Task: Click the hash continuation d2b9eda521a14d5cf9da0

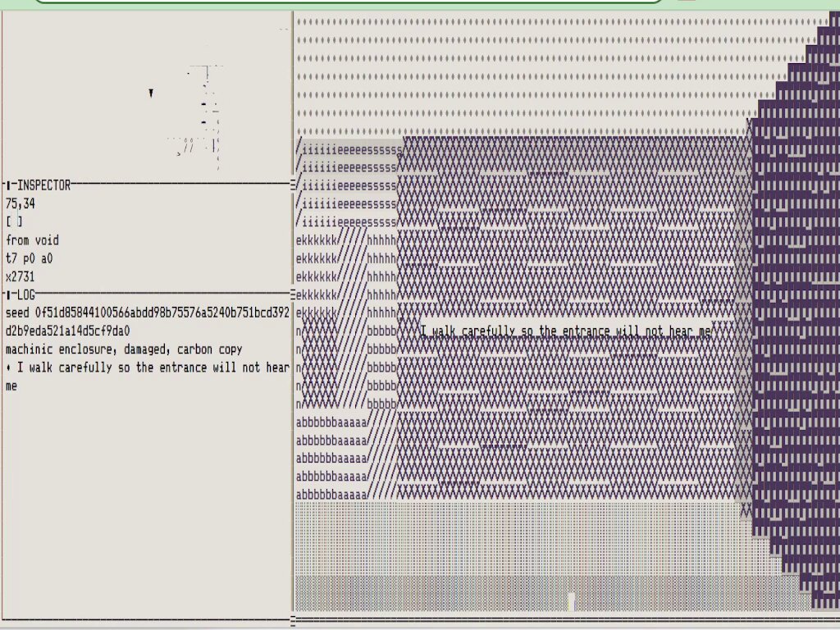Action: click(67, 331)
